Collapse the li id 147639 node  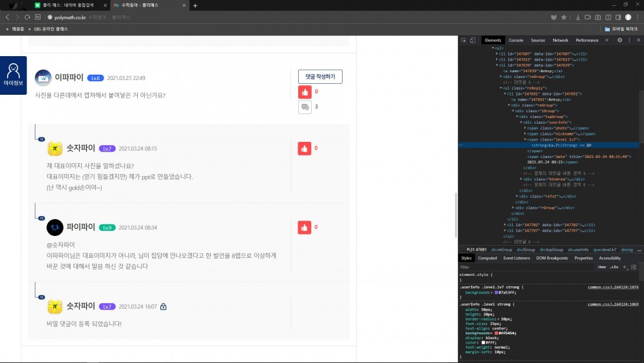pyautogui.click(x=497, y=65)
